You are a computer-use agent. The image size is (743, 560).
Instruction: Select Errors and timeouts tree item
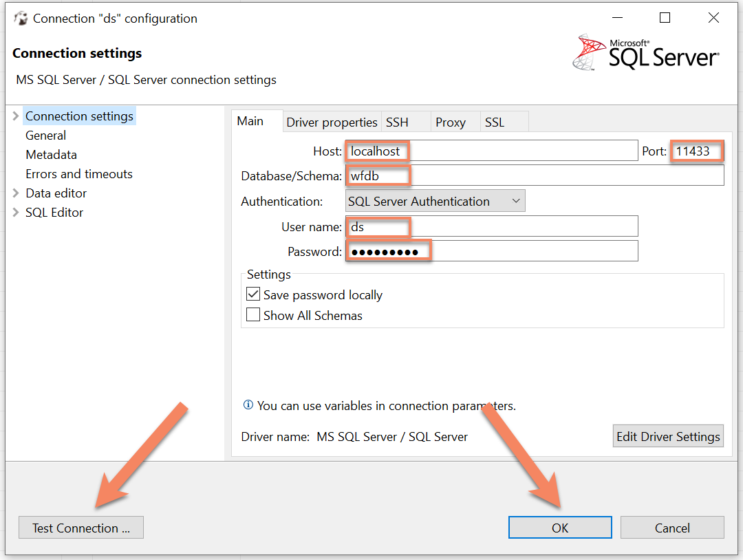[x=79, y=174]
